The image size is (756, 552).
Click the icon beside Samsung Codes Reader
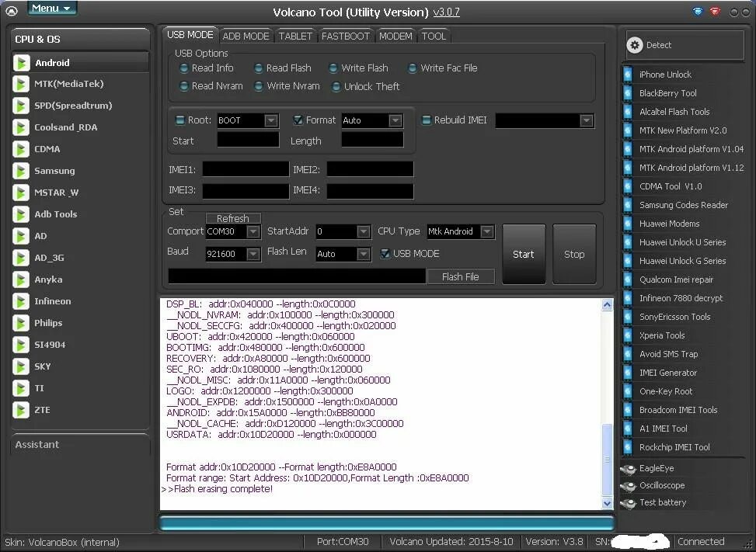(628, 205)
